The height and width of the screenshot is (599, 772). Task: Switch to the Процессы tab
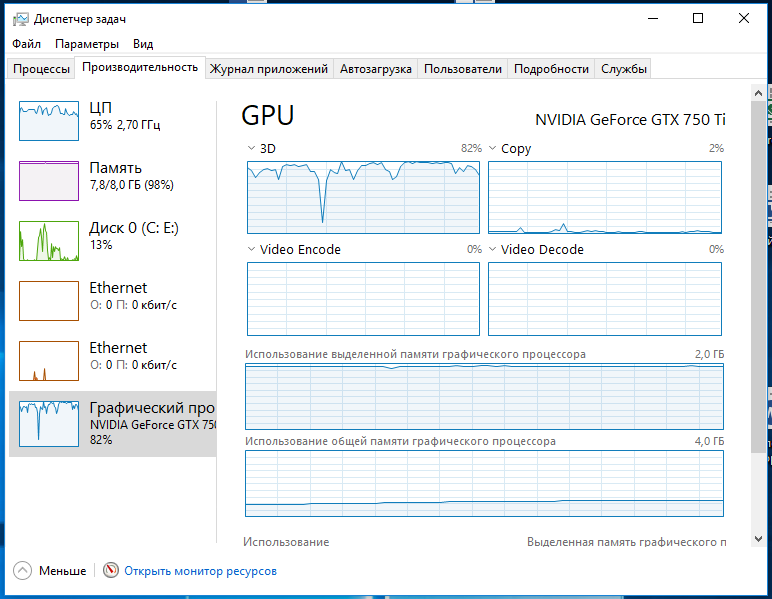[42, 69]
